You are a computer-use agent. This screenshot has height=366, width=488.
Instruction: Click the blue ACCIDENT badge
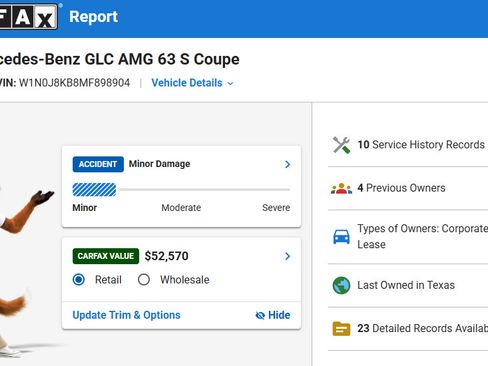[98, 164]
